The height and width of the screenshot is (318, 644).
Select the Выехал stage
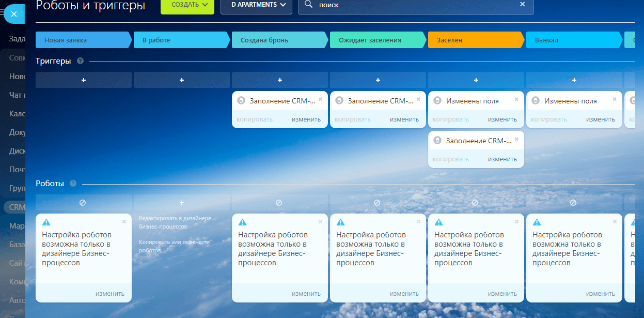(x=573, y=40)
